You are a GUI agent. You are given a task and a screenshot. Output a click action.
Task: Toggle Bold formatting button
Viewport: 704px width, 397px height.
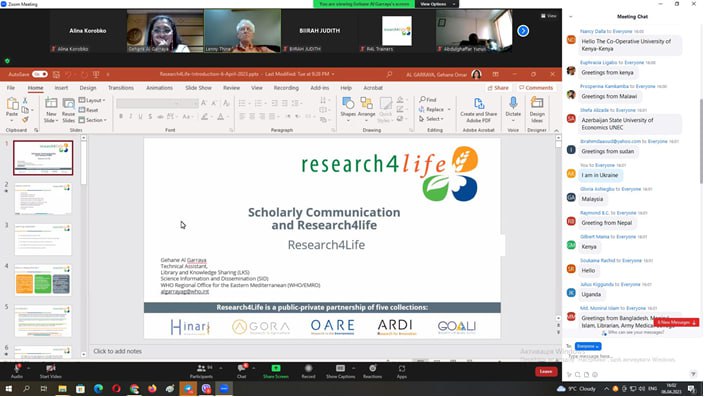121,117
